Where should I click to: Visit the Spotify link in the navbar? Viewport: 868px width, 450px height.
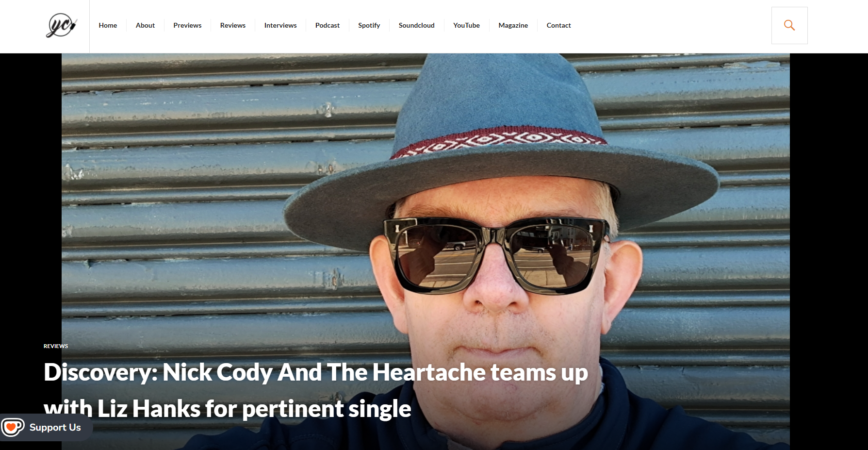click(x=369, y=25)
